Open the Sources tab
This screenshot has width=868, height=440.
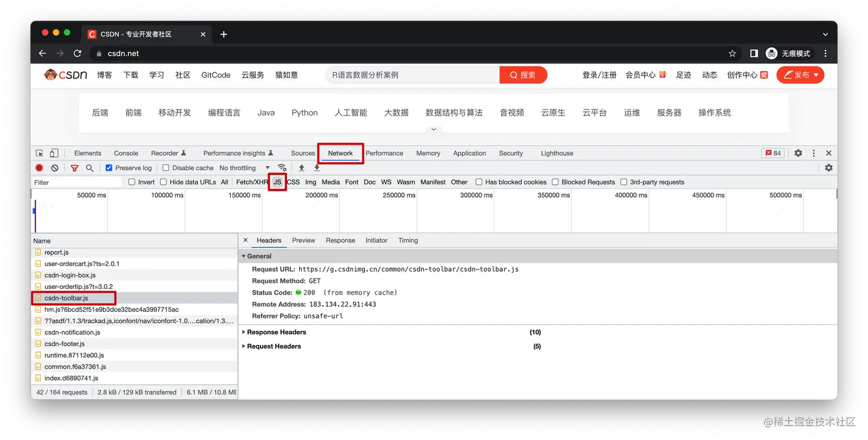coord(303,153)
